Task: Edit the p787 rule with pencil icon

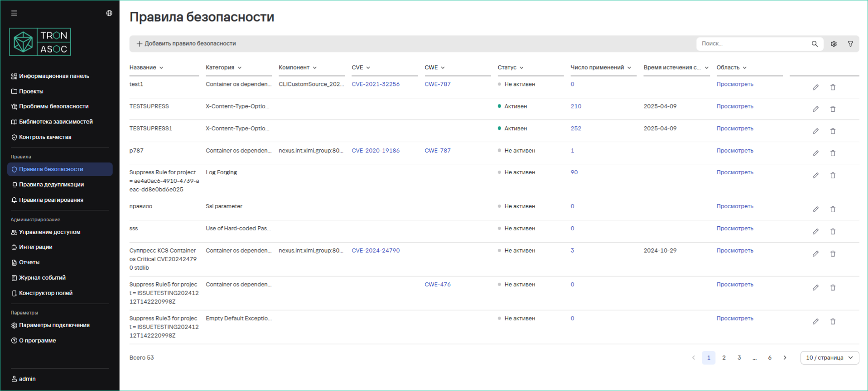Action: coord(815,153)
